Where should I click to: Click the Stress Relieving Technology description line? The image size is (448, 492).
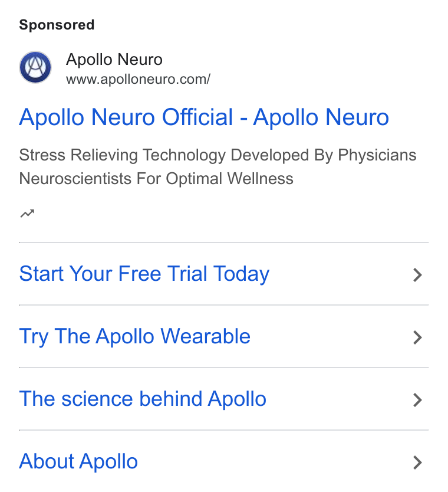(x=218, y=155)
